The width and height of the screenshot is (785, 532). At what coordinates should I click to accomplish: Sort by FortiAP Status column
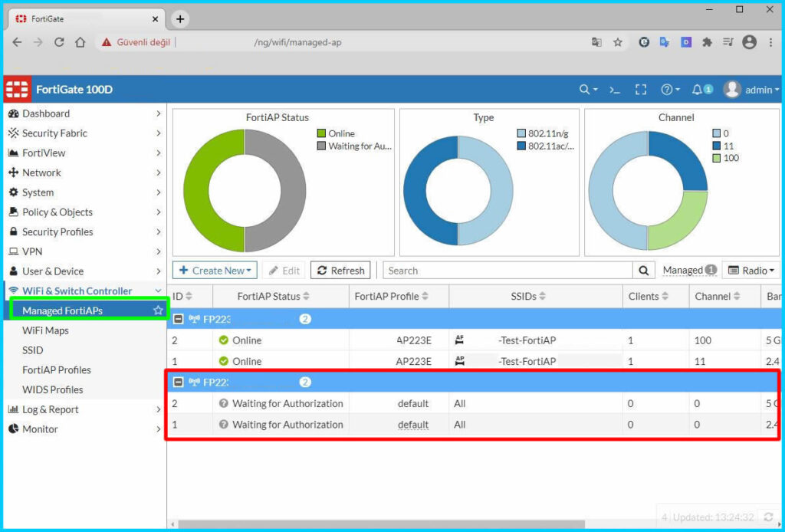[x=274, y=296]
